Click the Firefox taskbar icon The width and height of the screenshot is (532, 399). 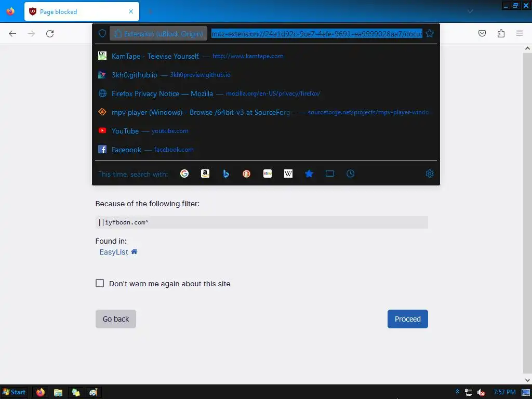(x=41, y=392)
